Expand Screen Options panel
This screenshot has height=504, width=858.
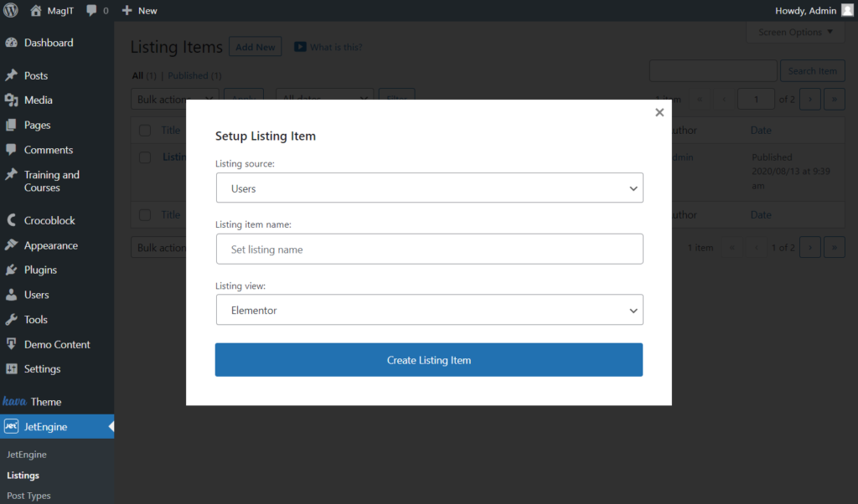[796, 33]
